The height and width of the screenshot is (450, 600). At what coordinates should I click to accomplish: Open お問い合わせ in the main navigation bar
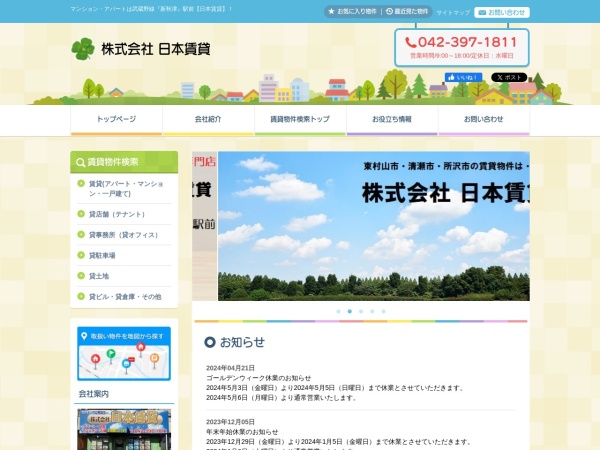click(x=484, y=119)
